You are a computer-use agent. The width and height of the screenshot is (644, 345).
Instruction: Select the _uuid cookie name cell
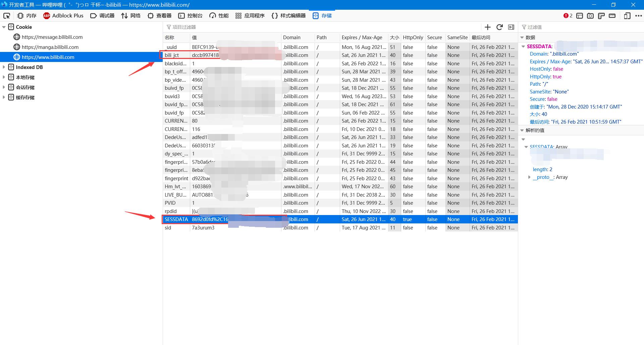(176, 47)
